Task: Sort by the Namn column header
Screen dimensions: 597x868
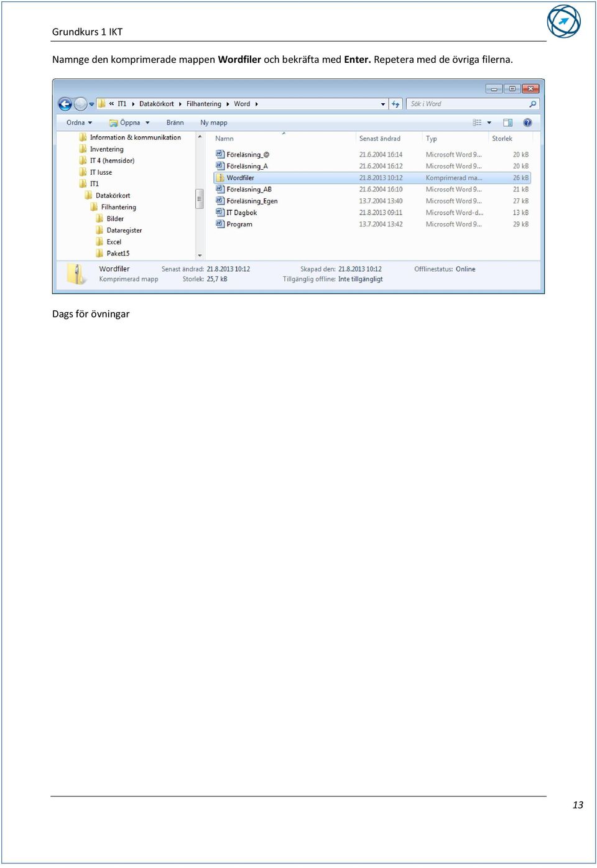Action: (224, 139)
